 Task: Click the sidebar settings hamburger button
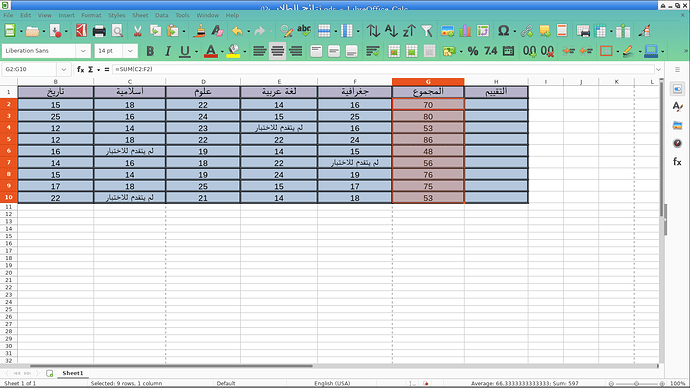click(x=677, y=70)
